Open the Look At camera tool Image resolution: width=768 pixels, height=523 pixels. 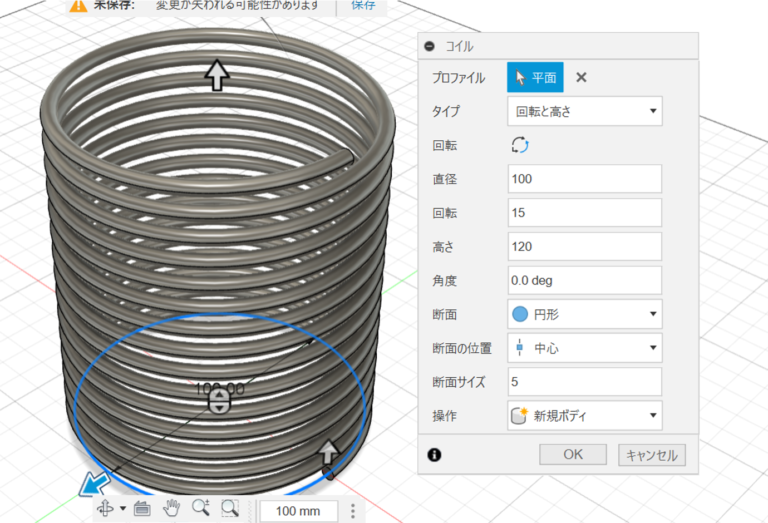tap(141, 508)
